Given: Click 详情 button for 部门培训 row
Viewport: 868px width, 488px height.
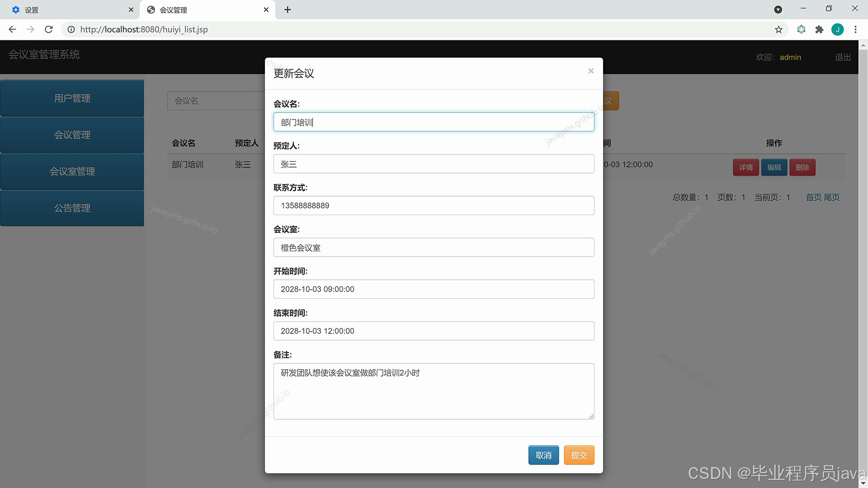Looking at the screenshot, I should pyautogui.click(x=746, y=167).
